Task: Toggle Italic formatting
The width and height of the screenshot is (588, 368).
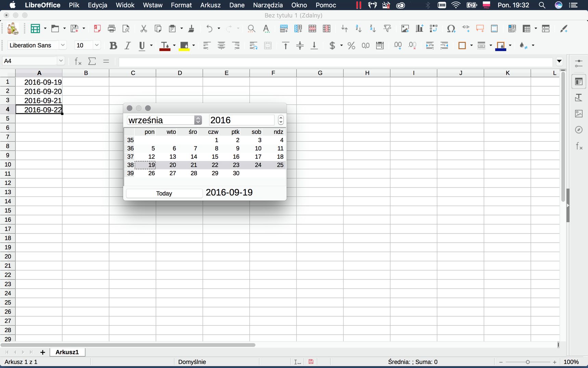Action: coord(128,46)
